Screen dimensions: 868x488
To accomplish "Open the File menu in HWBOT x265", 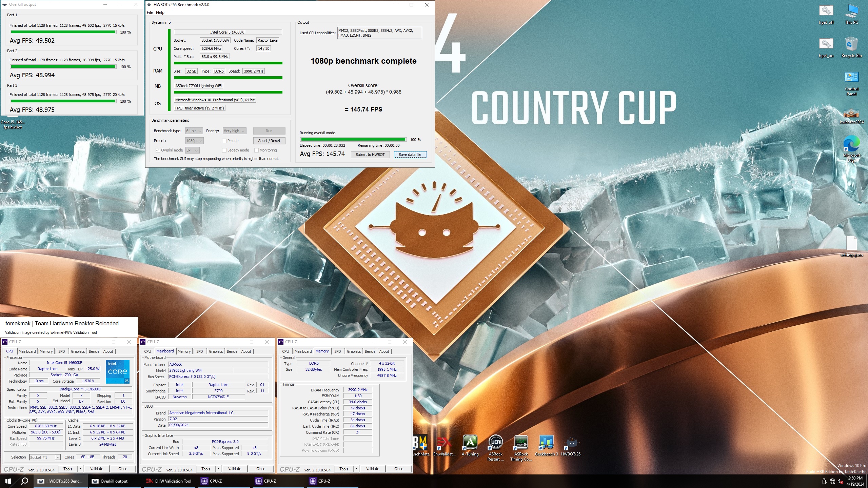I will coord(150,13).
